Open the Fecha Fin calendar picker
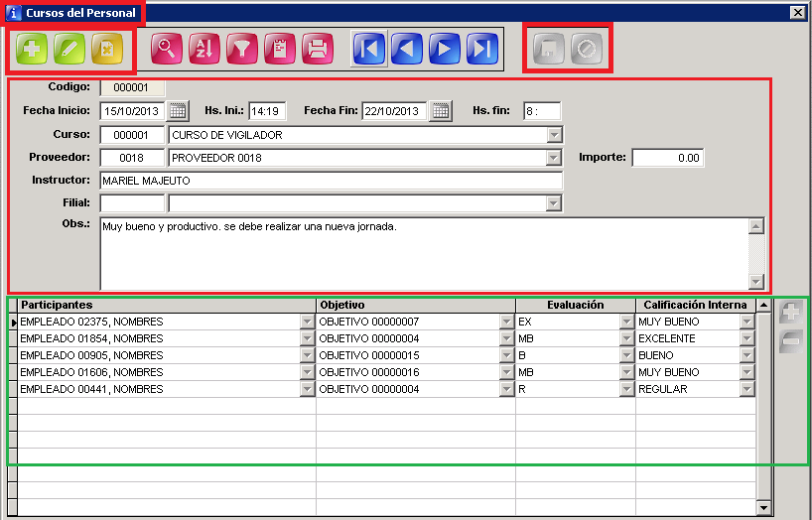Viewport: 812px width, 520px height. pos(441,111)
